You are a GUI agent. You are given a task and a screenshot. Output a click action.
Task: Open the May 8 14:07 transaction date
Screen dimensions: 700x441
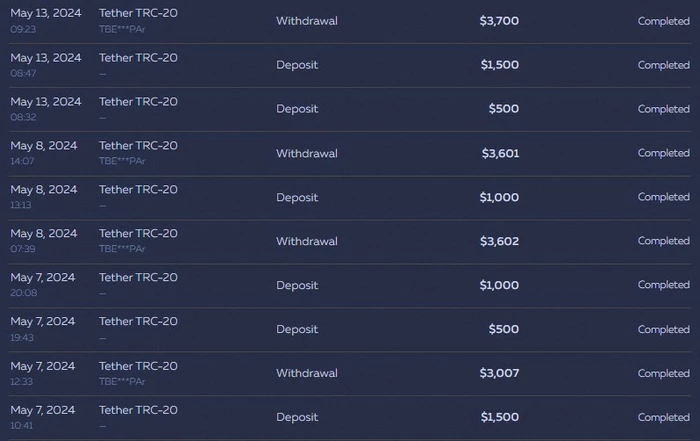coord(44,146)
